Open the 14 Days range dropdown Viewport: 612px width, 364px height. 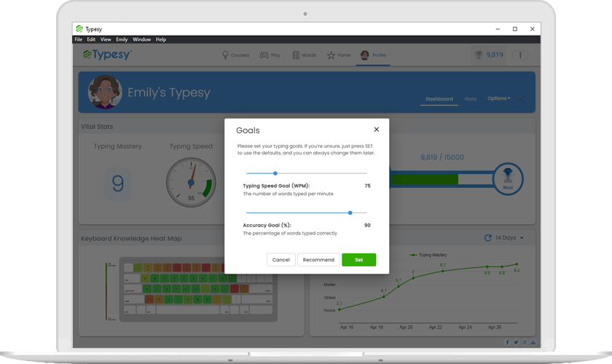(509, 237)
